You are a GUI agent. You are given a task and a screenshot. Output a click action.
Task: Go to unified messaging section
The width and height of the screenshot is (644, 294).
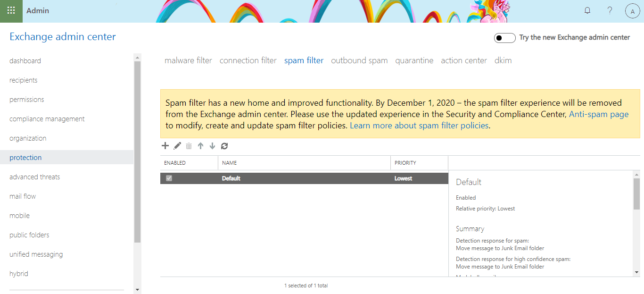coord(36,254)
